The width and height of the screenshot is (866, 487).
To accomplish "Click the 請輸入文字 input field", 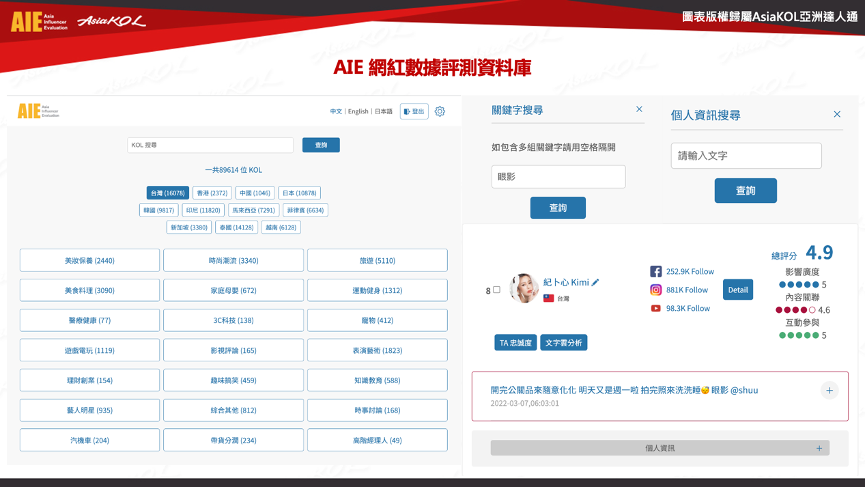I will pos(746,156).
